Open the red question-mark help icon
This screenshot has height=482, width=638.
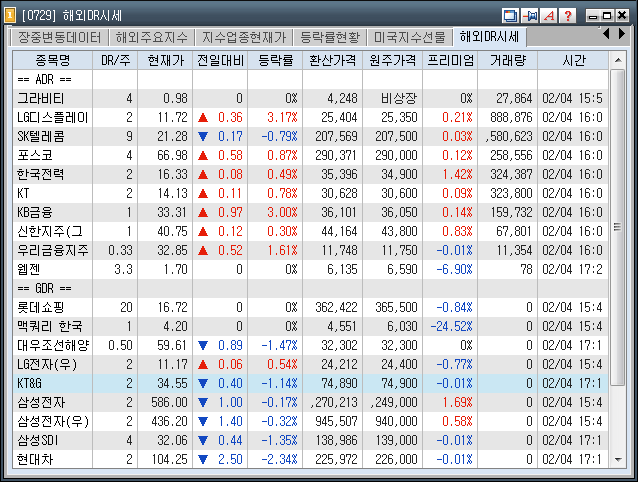pos(568,16)
